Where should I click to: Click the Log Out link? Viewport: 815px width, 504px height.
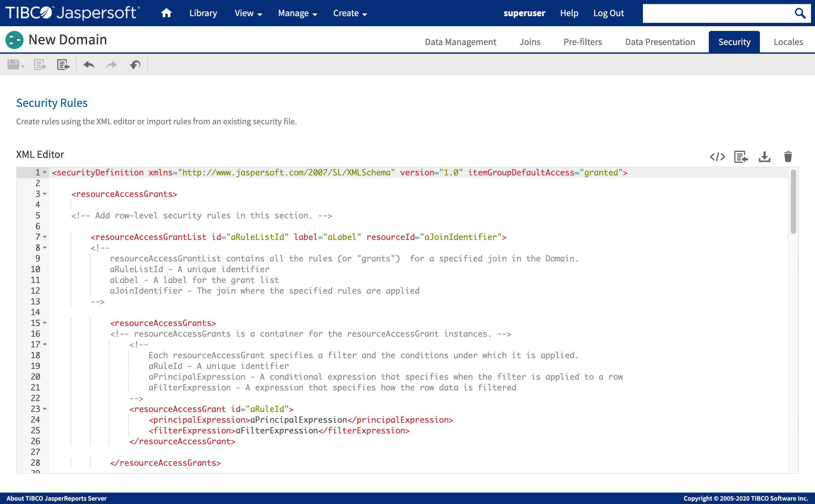(x=608, y=13)
